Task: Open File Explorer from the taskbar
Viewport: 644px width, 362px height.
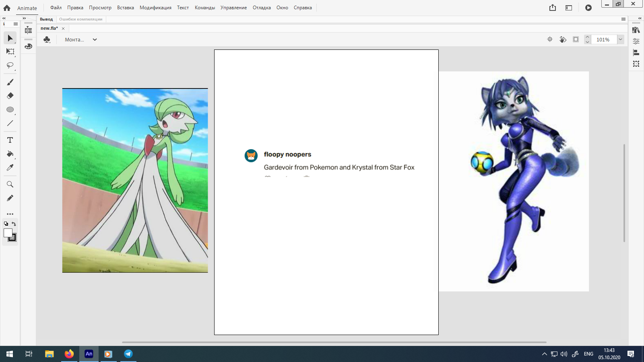Action: point(50,354)
